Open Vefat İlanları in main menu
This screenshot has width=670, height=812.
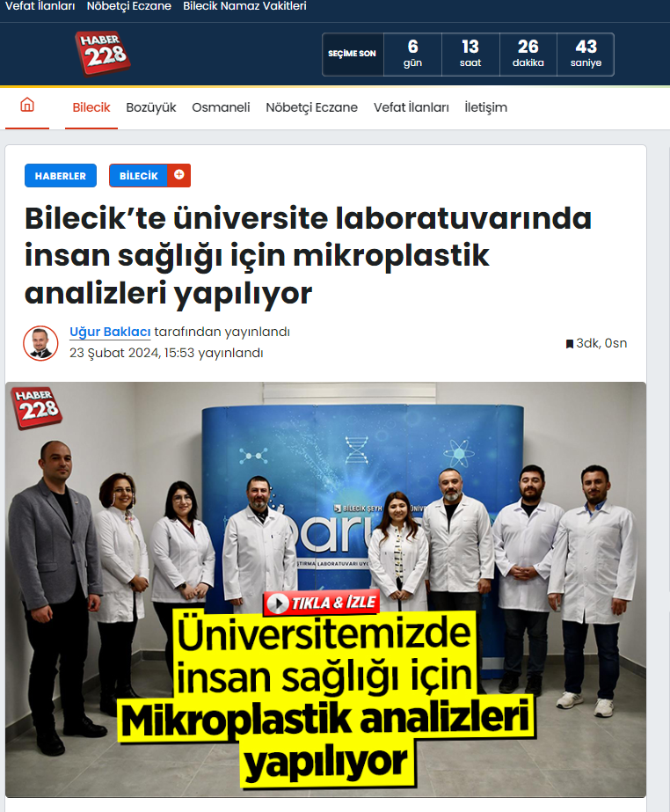pyautogui.click(x=411, y=107)
